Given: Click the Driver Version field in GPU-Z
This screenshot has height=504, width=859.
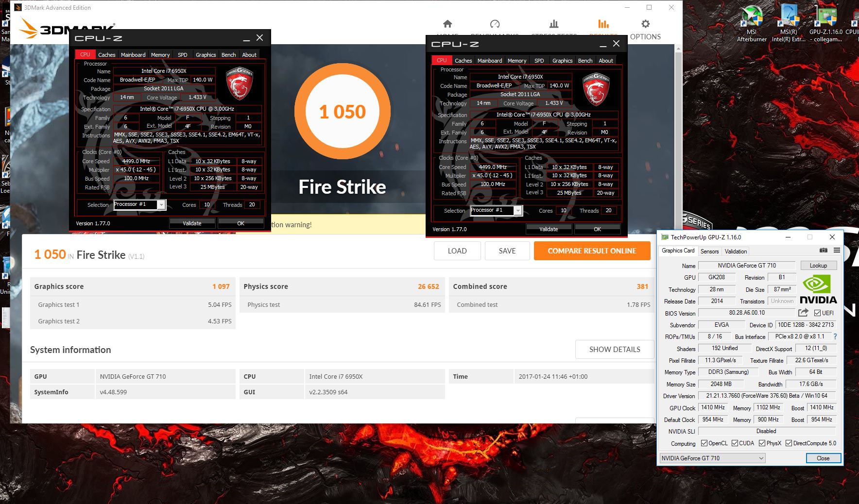Looking at the screenshot, I should pos(767,396).
